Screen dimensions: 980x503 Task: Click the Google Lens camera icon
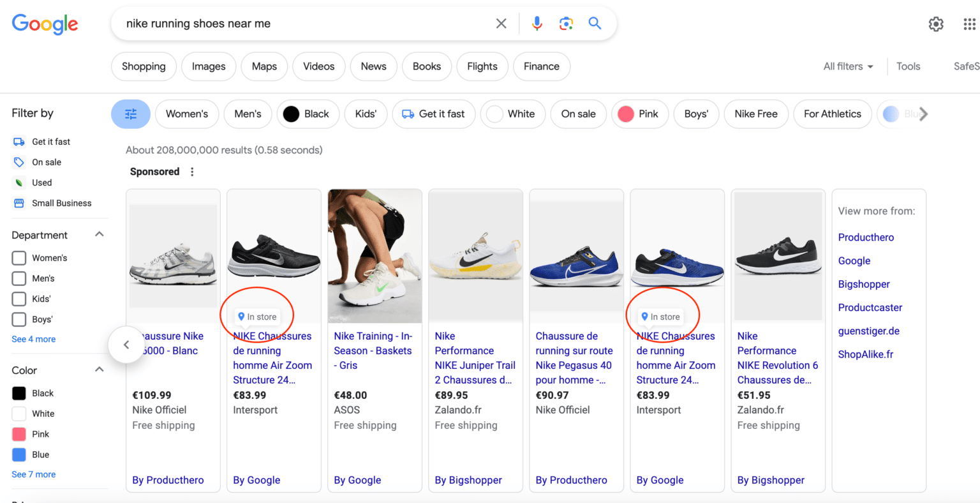tap(566, 23)
